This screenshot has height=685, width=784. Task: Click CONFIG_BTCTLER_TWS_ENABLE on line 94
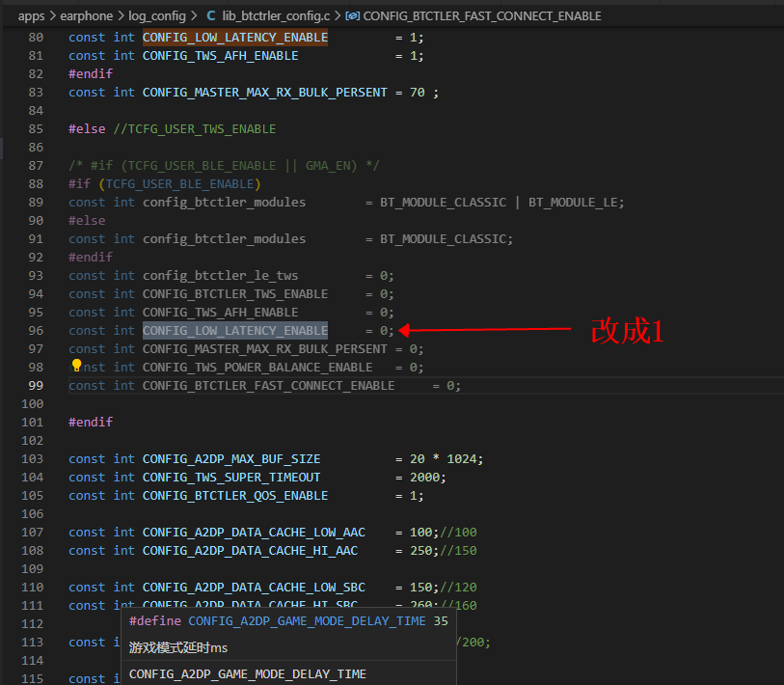click(235, 294)
